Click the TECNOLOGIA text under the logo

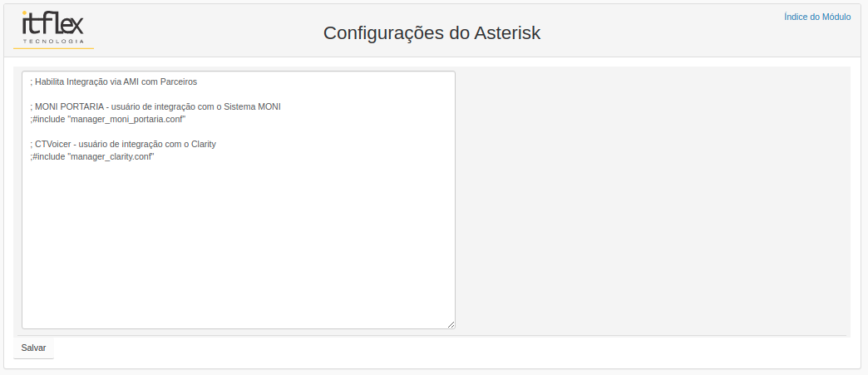tap(53, 42)
